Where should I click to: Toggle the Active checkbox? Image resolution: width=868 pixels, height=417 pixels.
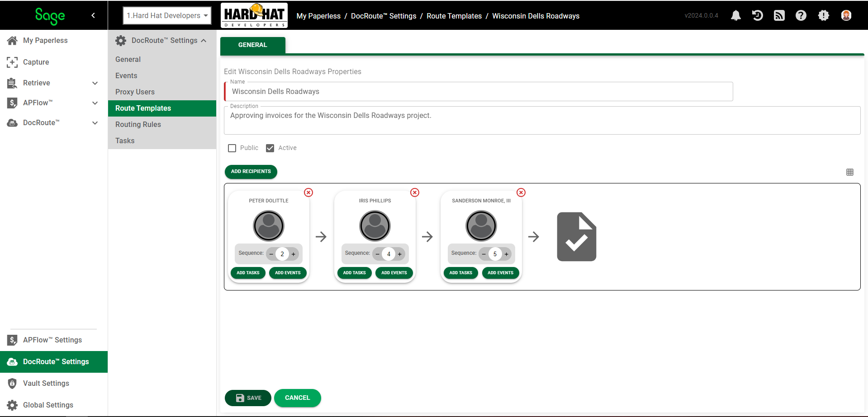click(x=270, y=148)
